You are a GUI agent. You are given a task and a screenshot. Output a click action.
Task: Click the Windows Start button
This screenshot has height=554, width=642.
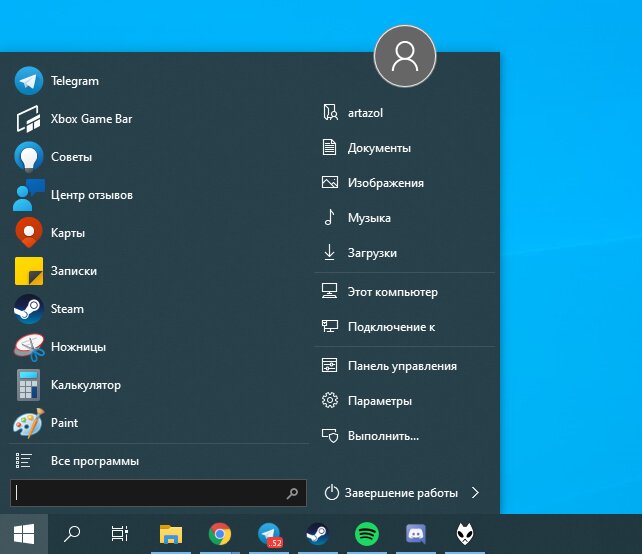click(x=24, y=534)
